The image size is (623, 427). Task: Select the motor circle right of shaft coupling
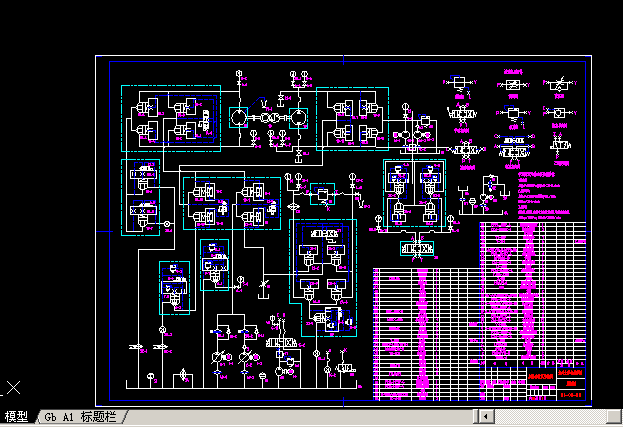tap(298, 118)
